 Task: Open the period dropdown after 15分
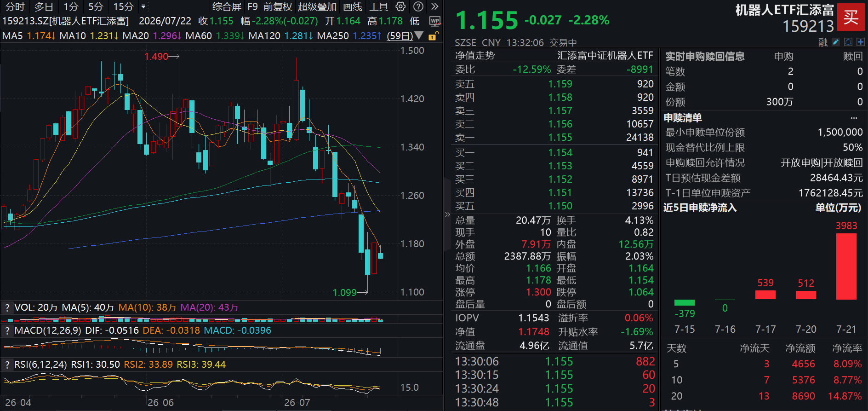pyautogui.click(x=143, y=6)
